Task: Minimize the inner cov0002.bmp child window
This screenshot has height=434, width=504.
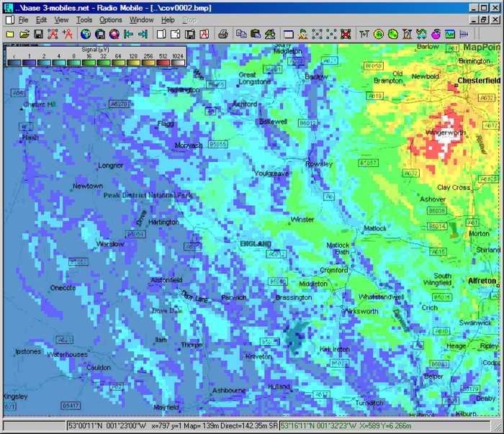Action: (x=474, y=20)
